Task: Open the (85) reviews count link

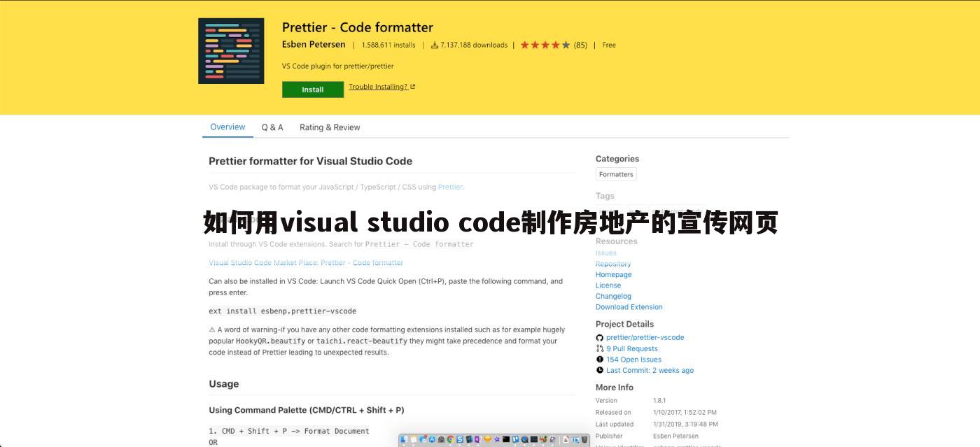Action: tap(580, 45)
